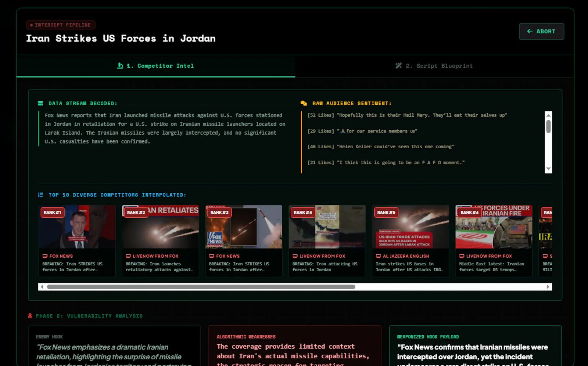Click the sentiment vertical scrollbar thumb
Viewport: 588px width, 366px height.
[x=548, y=127]
